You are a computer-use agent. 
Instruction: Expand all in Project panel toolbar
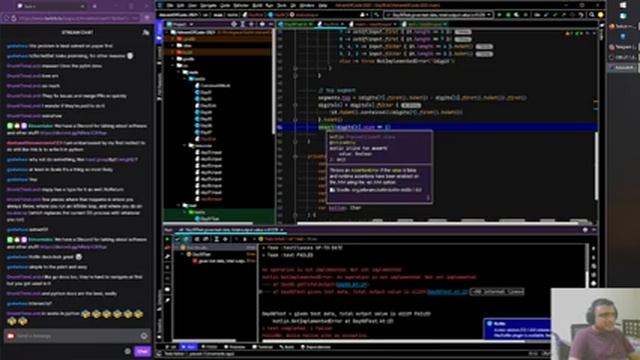click(x=243, y=24)
